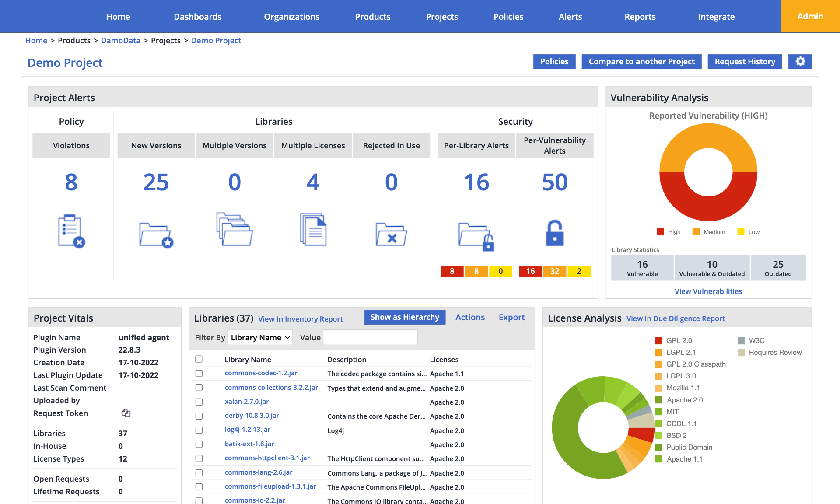Click the Per-Vulnerability Alerts padlock icon
This screenshot has width=840, height=504.
[555, 233]
